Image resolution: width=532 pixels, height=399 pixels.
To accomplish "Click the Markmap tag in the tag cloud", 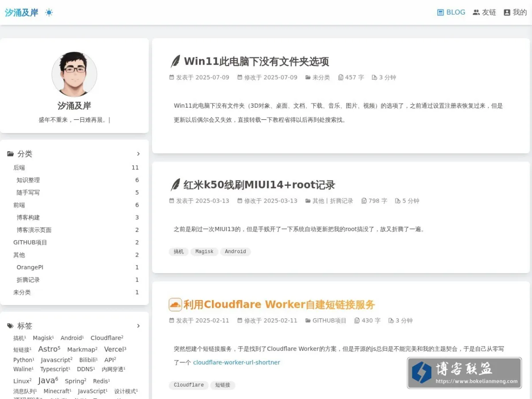I will point(82,349).
